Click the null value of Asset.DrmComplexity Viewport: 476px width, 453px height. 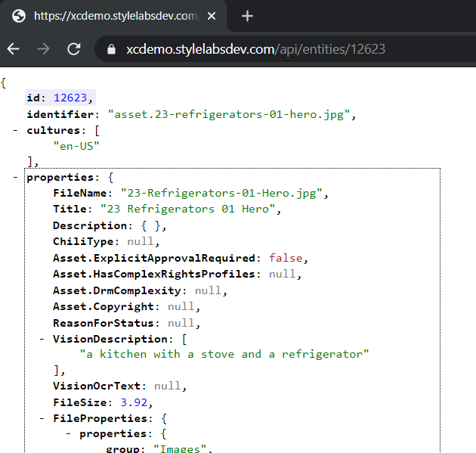208,290
